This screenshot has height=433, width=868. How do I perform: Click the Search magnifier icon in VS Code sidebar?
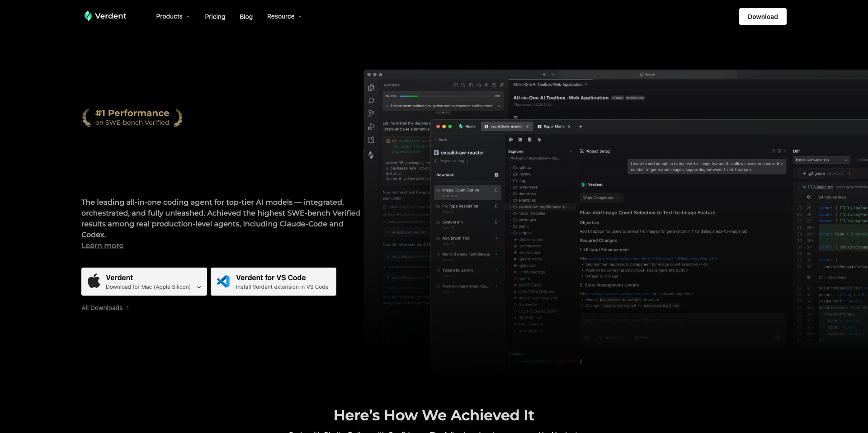tap(371, 101)
